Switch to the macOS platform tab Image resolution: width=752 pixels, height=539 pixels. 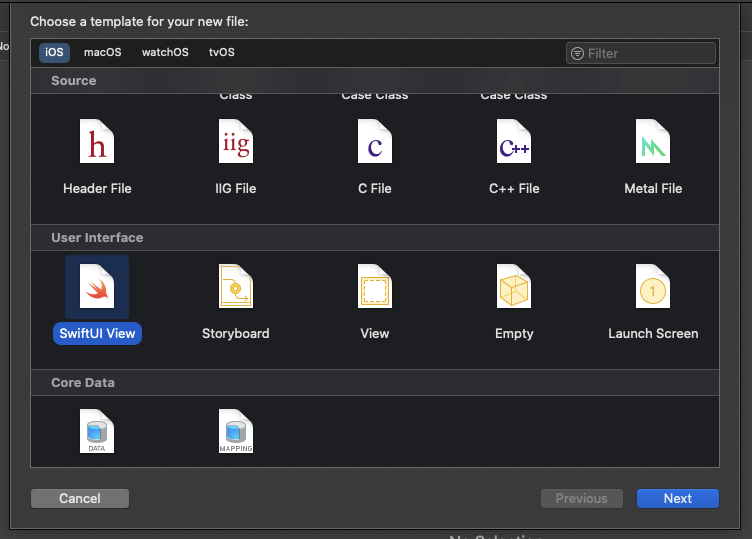pos(103,52)
